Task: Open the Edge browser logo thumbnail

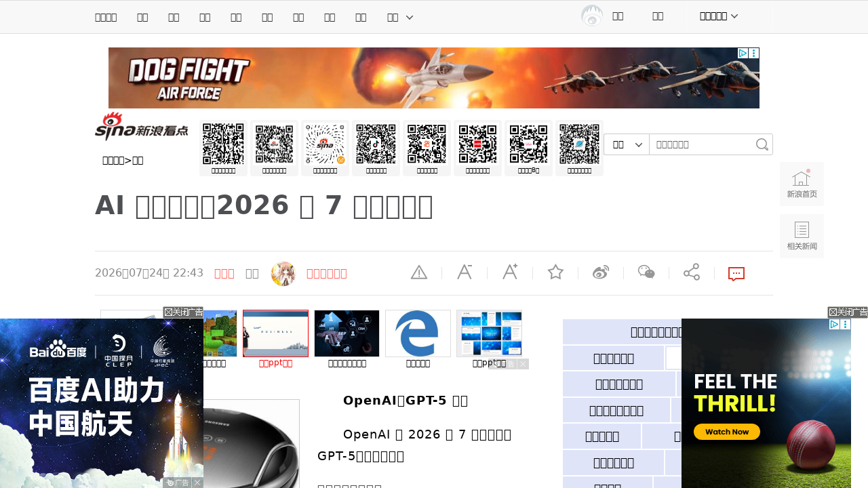Action: pyautogui.click(x=418, y=333)
